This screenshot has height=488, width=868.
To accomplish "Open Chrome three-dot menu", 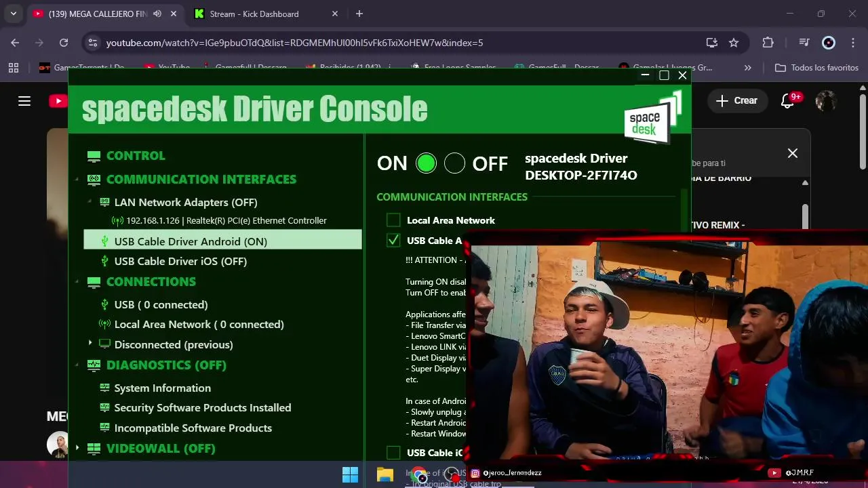I will pos(853,43).
